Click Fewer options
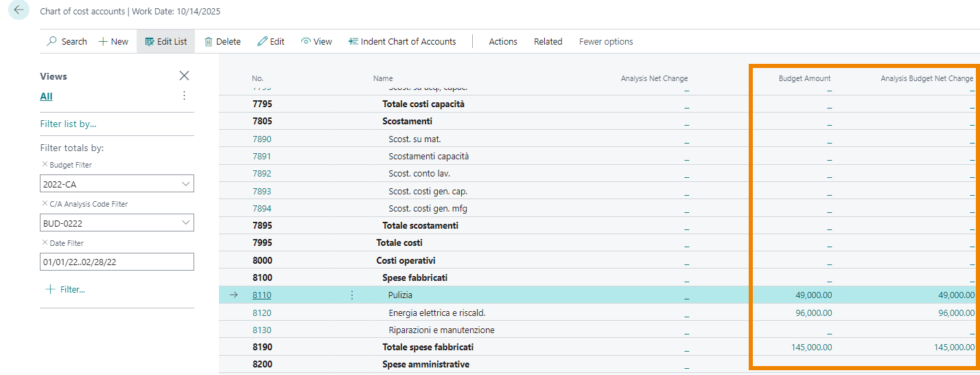The image size is (980, 375). point(605,41)
